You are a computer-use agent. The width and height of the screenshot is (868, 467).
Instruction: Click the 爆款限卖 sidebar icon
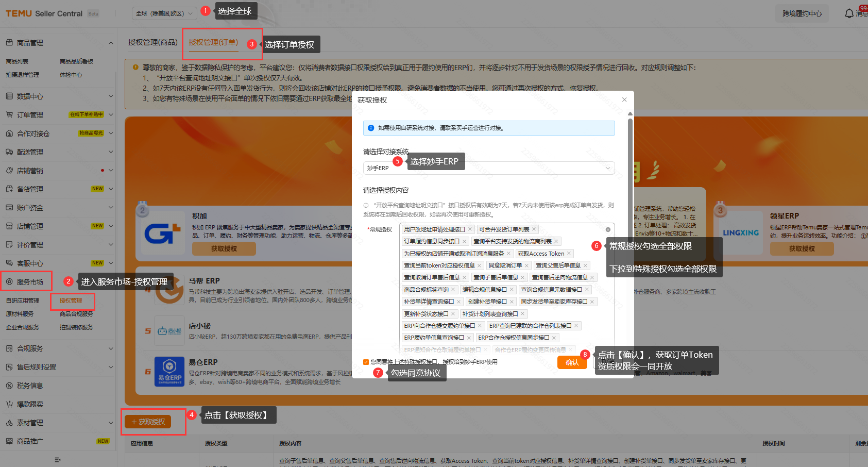[x=9, y=404]
